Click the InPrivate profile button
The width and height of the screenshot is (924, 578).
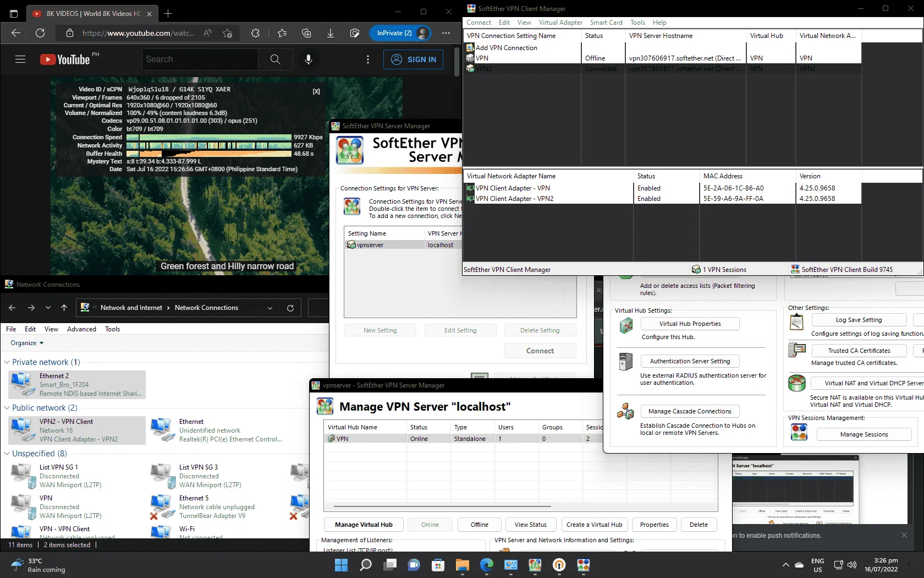(400, 33)
